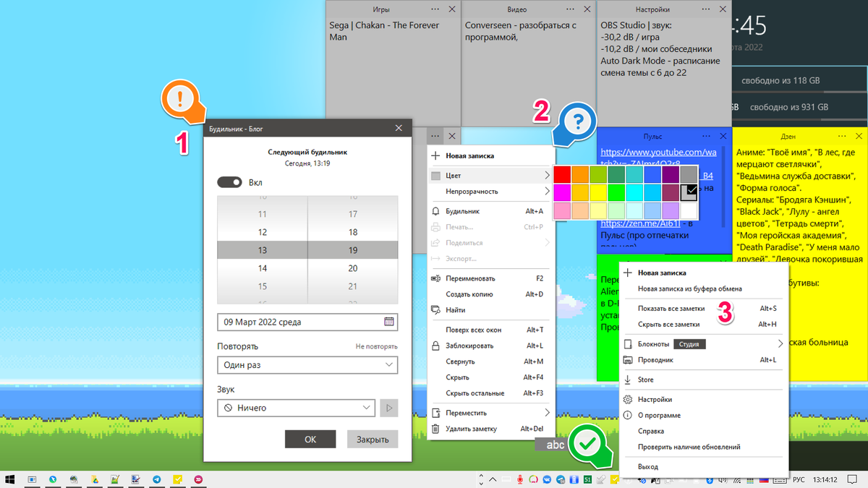Open the Звук 'Ничего' dropdown
The width and height of the screenshot is (868, 488).
296,408
